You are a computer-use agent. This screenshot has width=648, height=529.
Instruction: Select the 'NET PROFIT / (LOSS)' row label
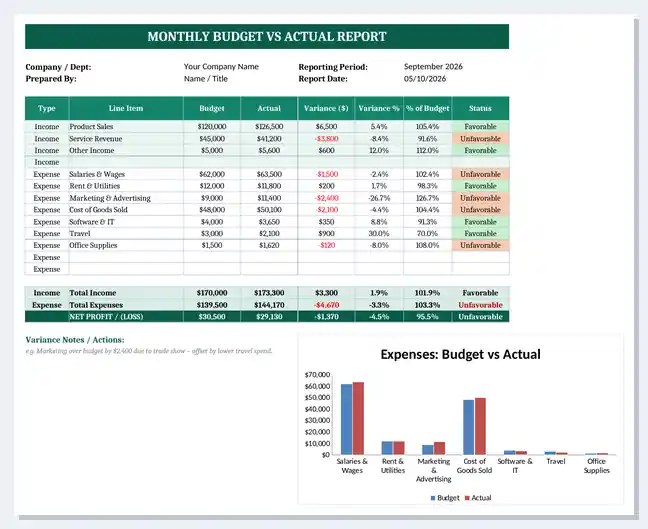click(x=106, y=317)
